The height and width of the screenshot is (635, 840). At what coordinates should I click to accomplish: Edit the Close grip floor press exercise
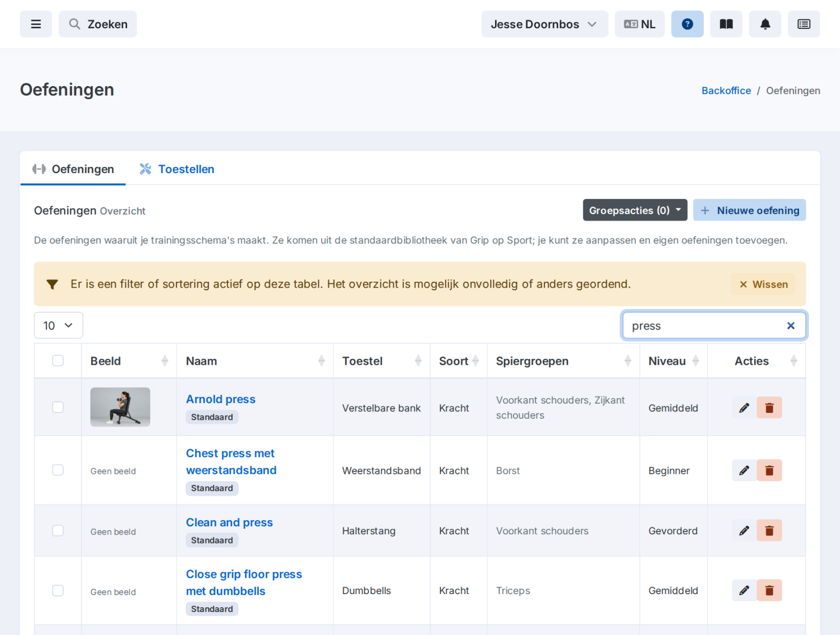[744, 590]
